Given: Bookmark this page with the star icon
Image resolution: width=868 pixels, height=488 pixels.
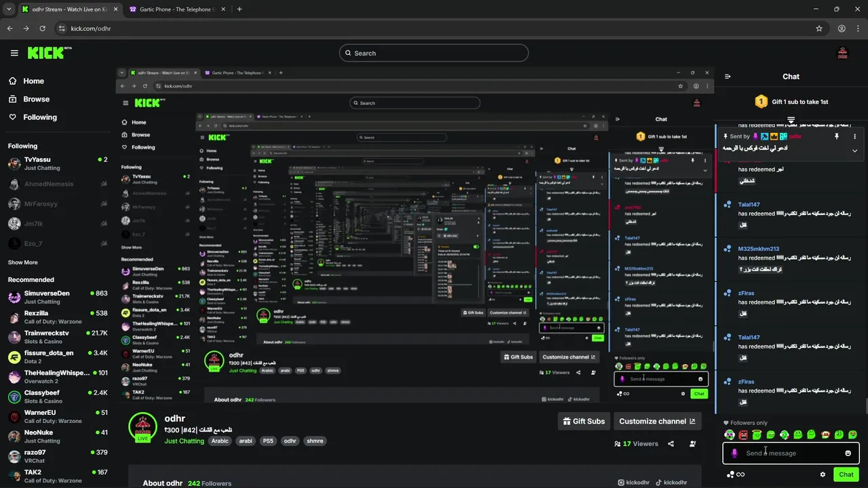Looking at the screenshot, I should 819,28.
